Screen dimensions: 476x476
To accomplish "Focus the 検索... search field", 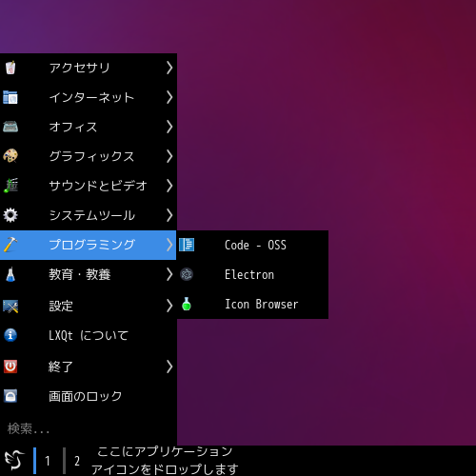I will [x=89, y=429].
